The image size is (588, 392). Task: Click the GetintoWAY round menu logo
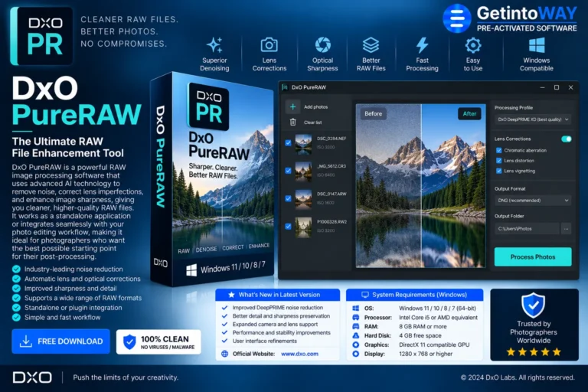tap(456, 18)
